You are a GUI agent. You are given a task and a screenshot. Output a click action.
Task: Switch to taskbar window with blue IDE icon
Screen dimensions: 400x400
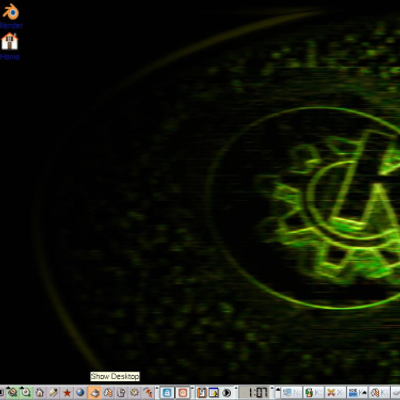pos(357,393)
